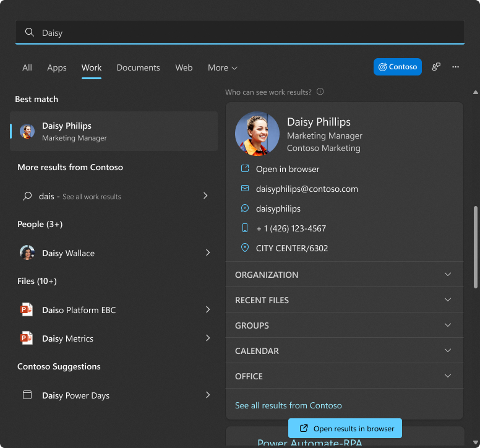Click the open-in-browser icon in profile card

click(245, 168)
